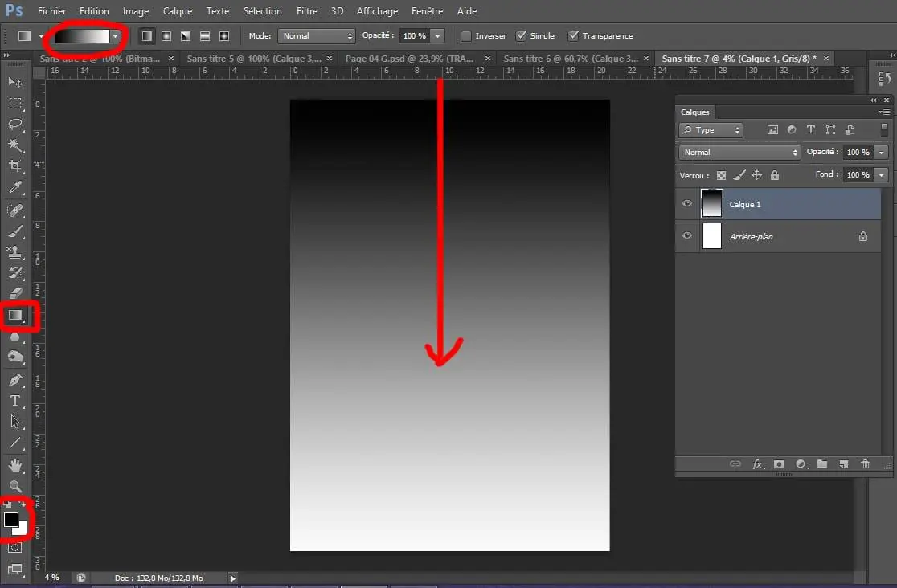Select the Eraser tool
This screenshot has width=897, height=588.
coord(15,293)
